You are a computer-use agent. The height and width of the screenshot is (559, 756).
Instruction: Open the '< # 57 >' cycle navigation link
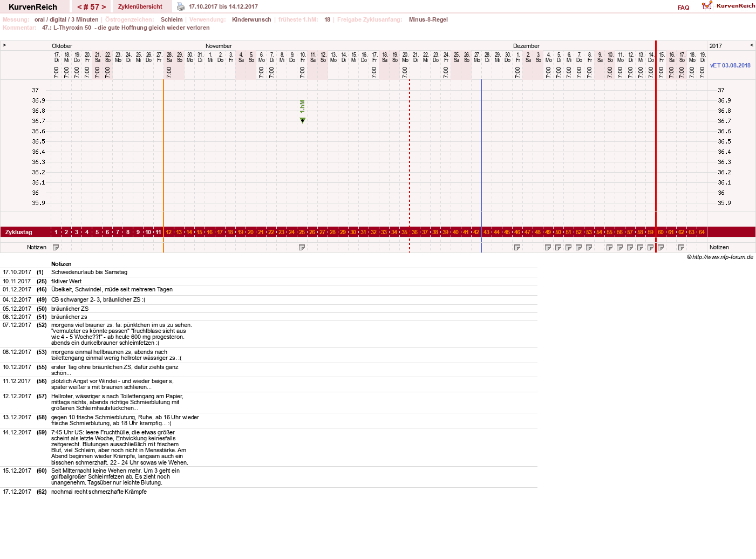pyautogui.click(x=91, y=7)
